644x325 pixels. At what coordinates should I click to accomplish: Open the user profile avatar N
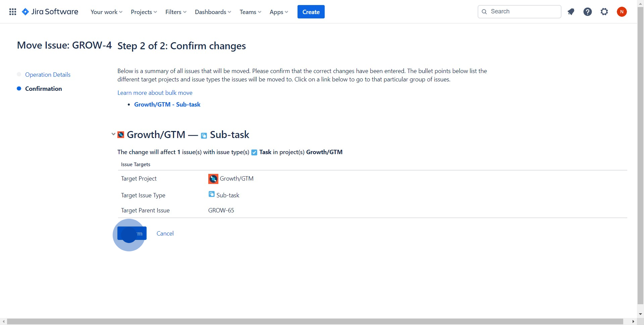click(622, 12)
